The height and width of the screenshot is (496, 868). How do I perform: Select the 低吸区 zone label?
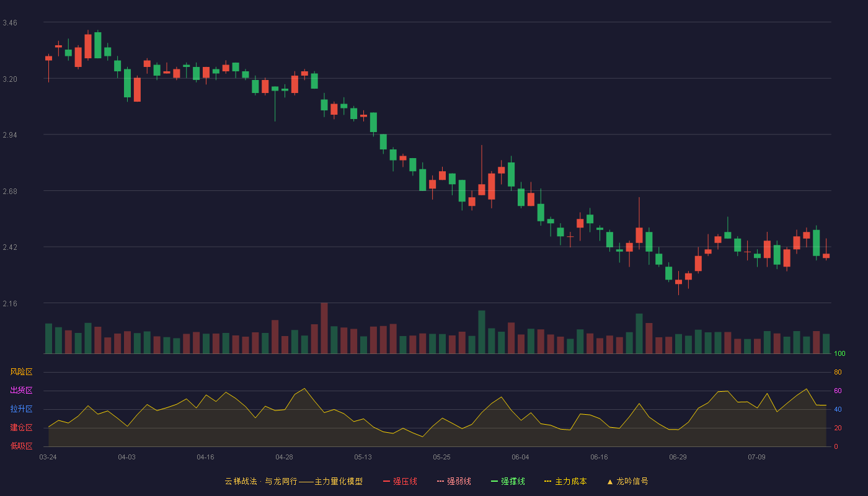tap(21, 446)
